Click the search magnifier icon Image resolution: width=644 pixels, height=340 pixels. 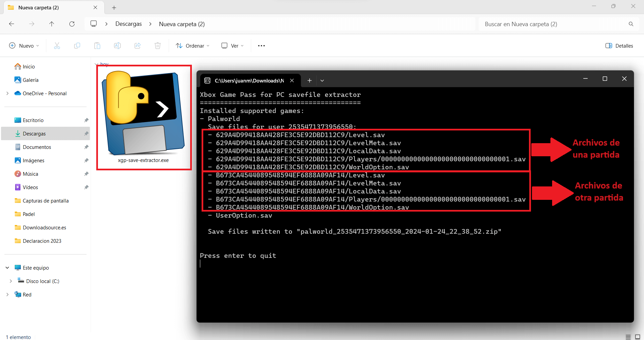click(x=631, y=24)
